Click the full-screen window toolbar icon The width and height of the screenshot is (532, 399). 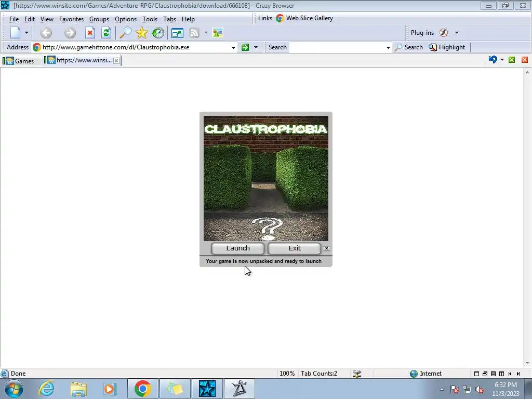[x=177, y=33]
